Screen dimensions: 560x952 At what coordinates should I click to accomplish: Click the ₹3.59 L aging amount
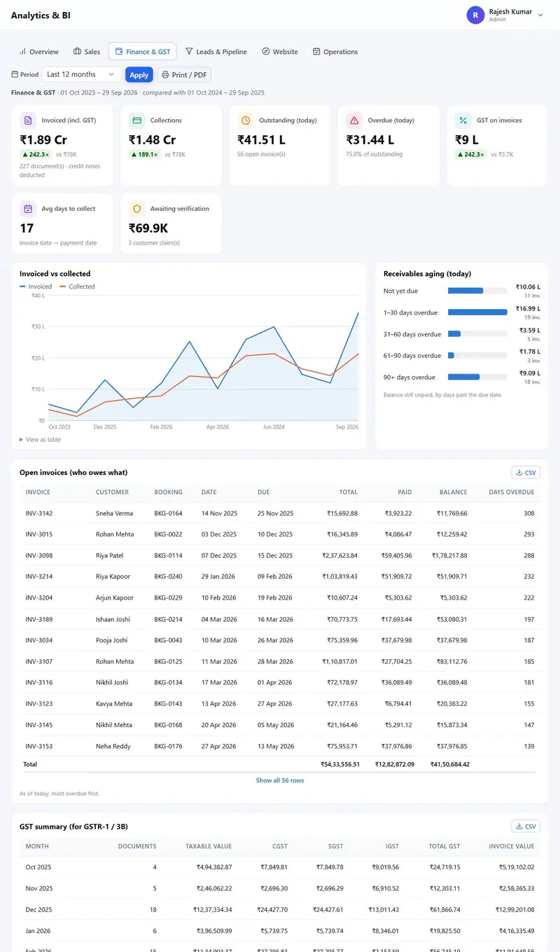530,330
